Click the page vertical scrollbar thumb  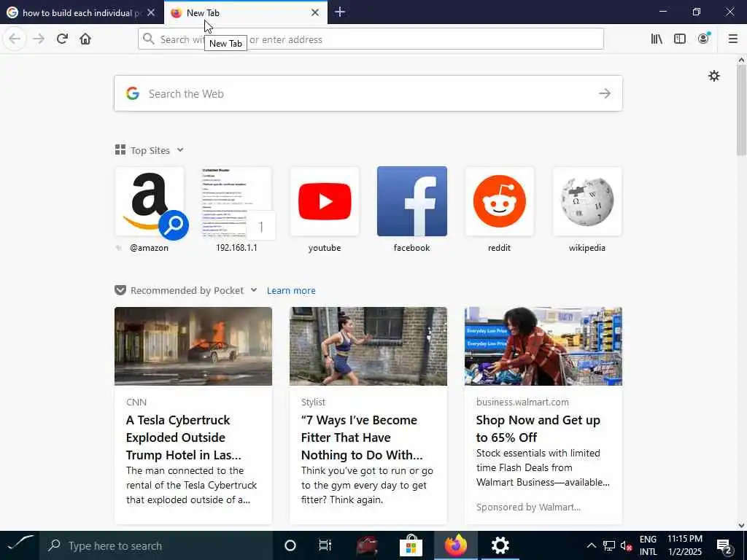(741, 109)
